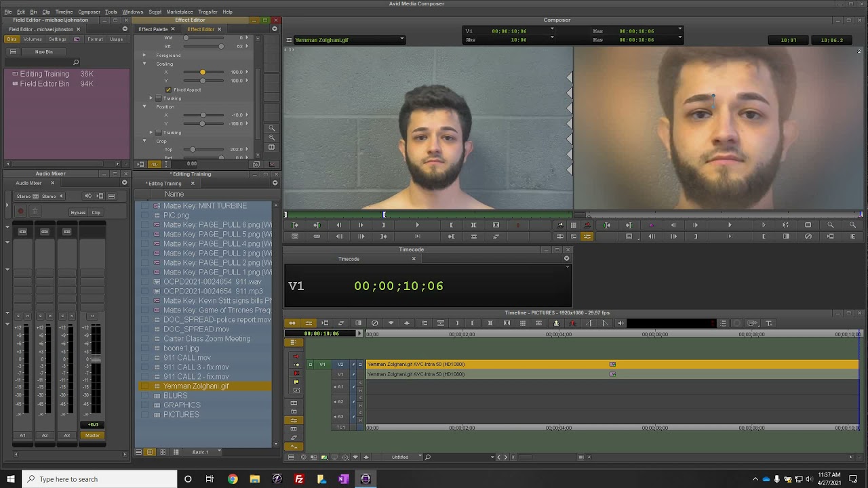Collapse the Position parameter group
The height and width of the screenshot is (488, 868).
tap(144, 106)
